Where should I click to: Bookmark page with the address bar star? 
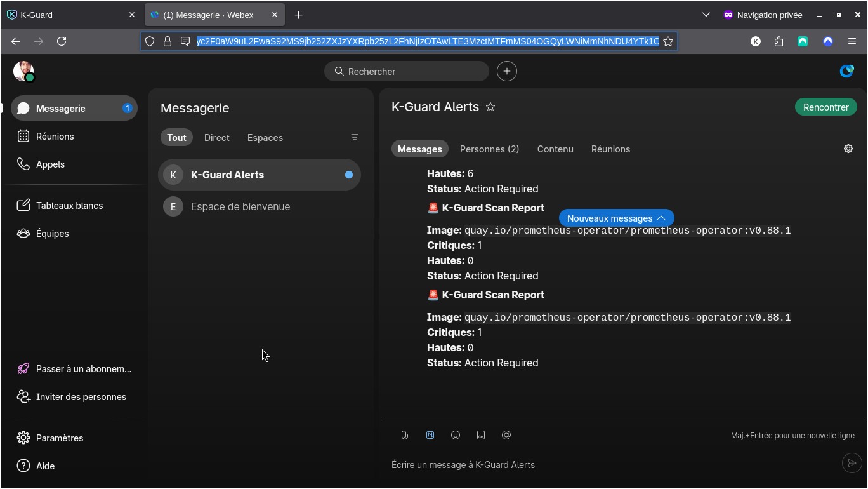coord(668,41)
